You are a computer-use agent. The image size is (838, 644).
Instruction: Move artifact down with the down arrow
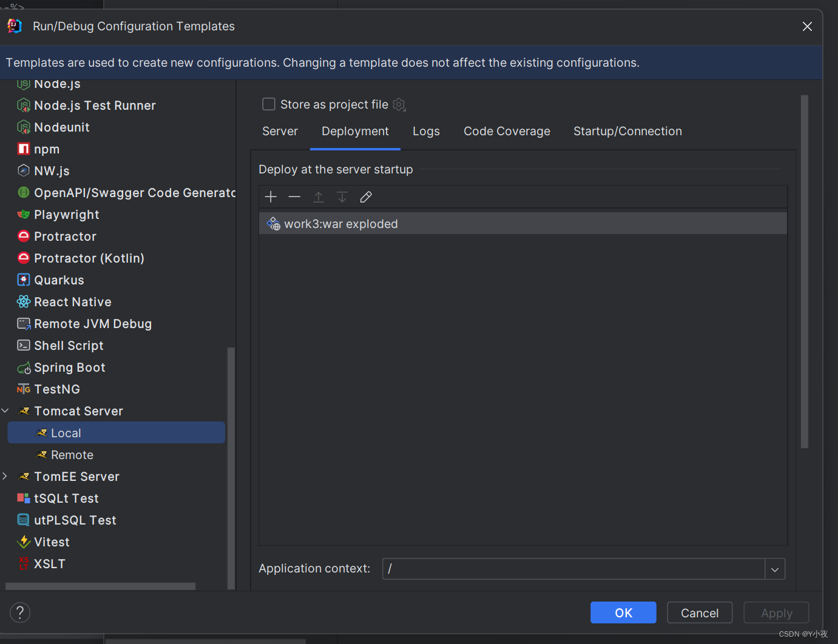pyautogui.click(x=342, y=196)
